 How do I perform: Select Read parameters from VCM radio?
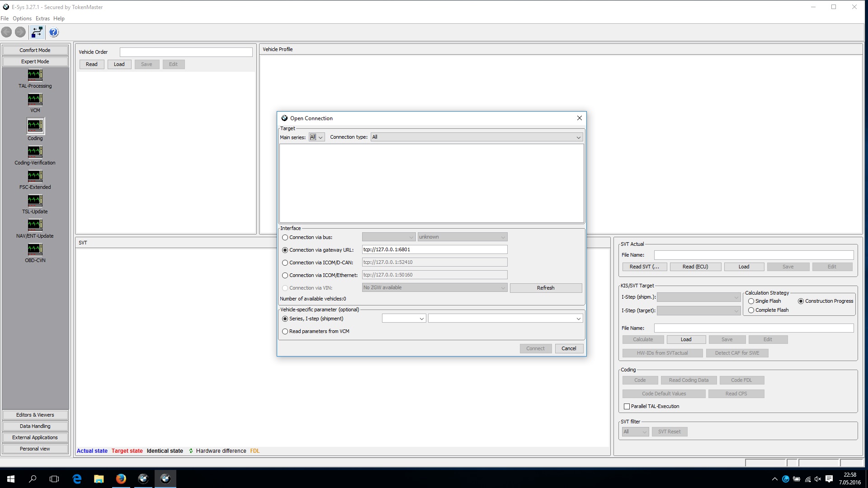(285, 331)
